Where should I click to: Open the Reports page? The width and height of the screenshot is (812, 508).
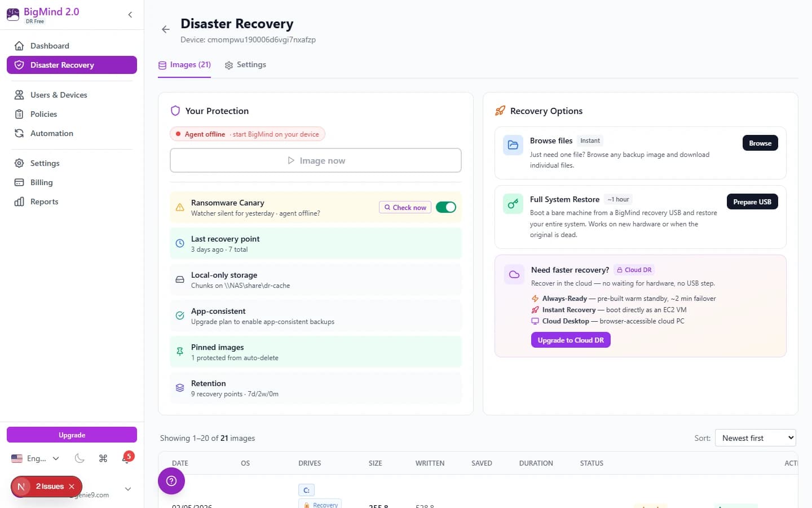(x=72, y=202)
